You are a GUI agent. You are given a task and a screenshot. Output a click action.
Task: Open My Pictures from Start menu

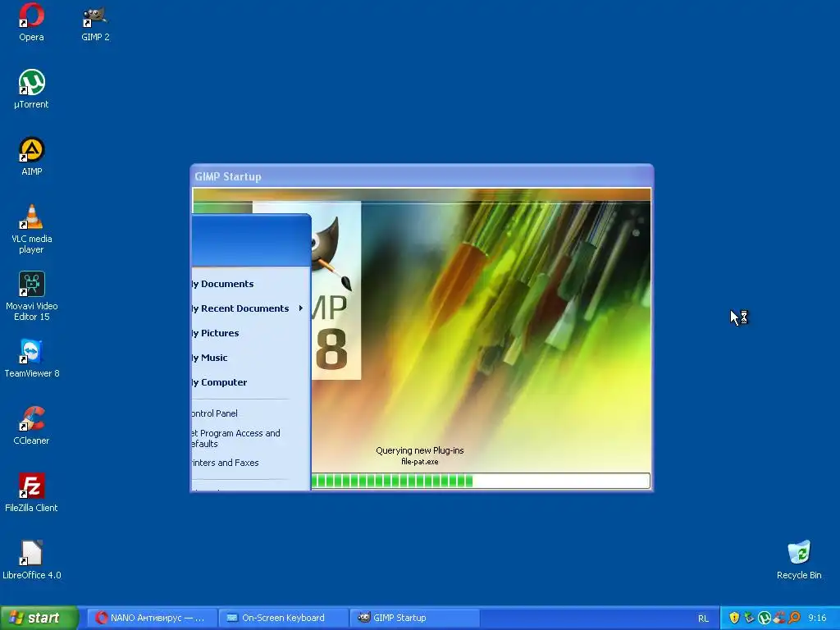[x=251, y=333]
